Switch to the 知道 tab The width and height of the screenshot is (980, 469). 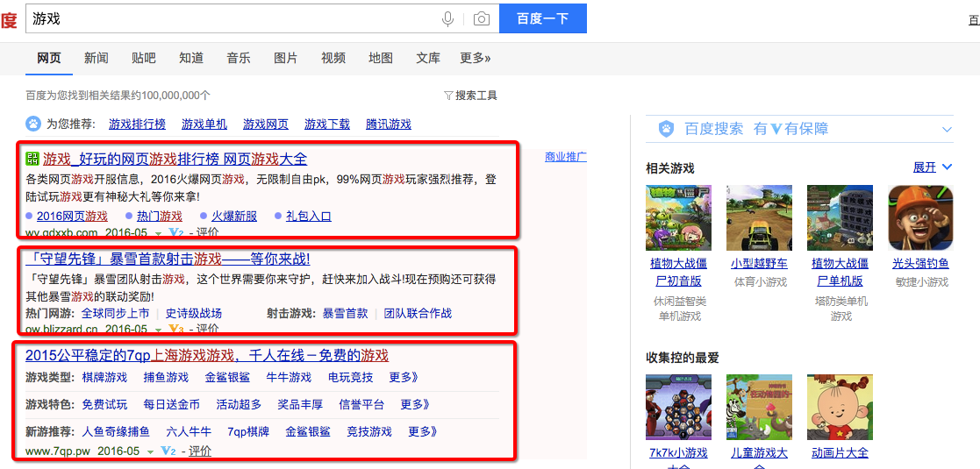click(191, 58)
